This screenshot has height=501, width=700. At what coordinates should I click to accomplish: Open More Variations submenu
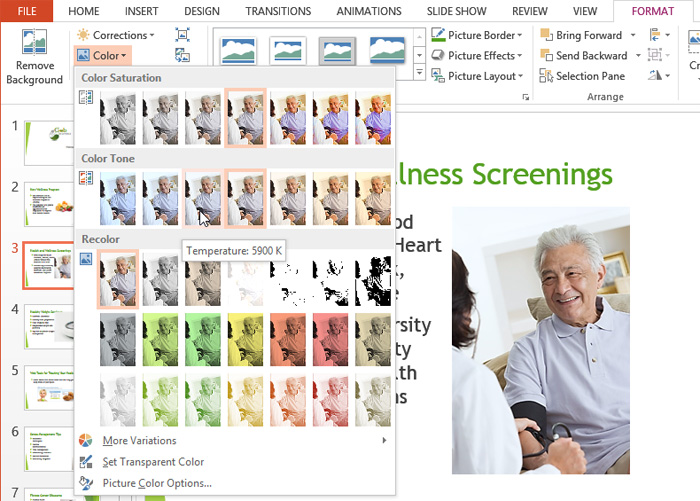pos(234,441)
